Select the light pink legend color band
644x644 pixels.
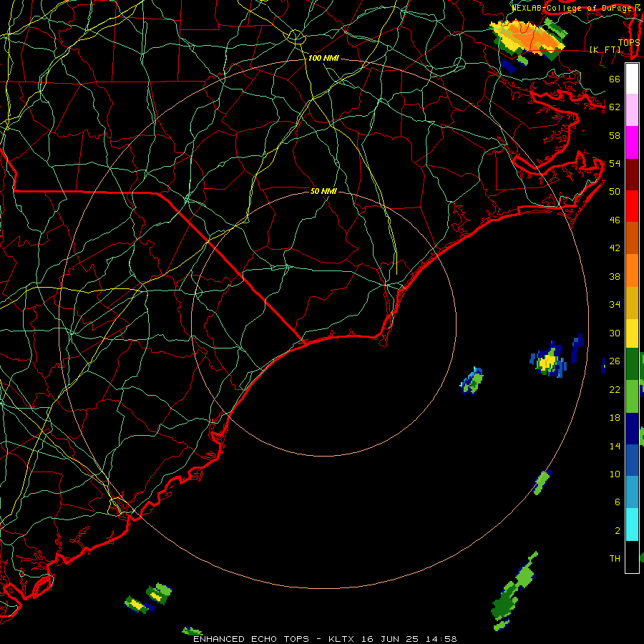pos(632,110)
